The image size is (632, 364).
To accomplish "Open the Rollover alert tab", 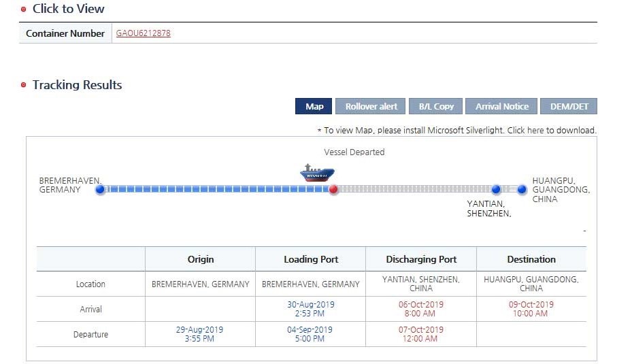I will [x=371, y=106].
